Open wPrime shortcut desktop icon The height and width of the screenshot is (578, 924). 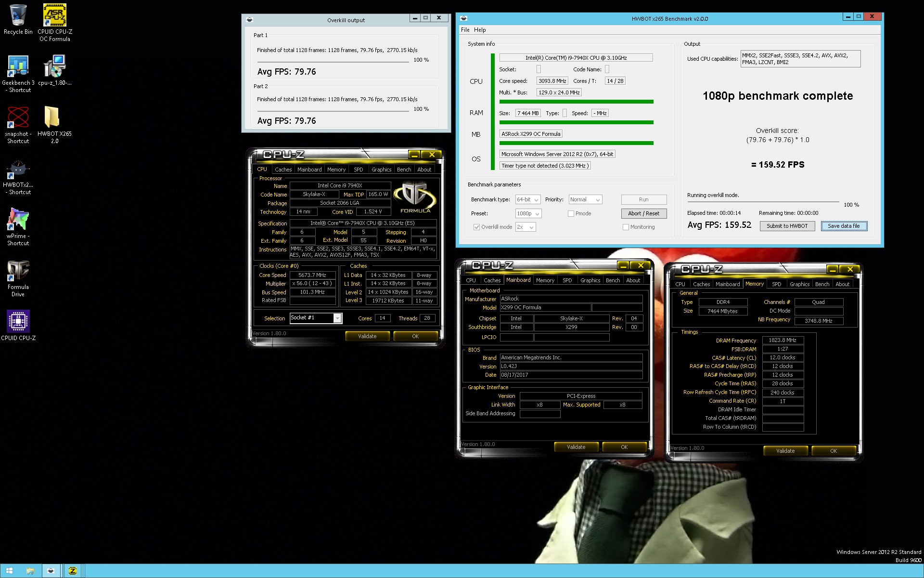click(18, 227)
